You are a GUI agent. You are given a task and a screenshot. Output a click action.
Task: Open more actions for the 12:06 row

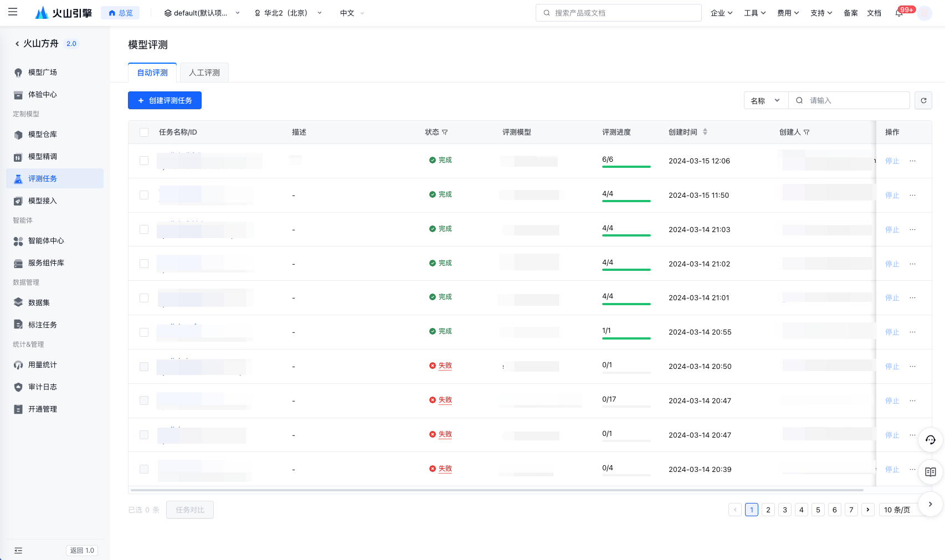[912, 161]
